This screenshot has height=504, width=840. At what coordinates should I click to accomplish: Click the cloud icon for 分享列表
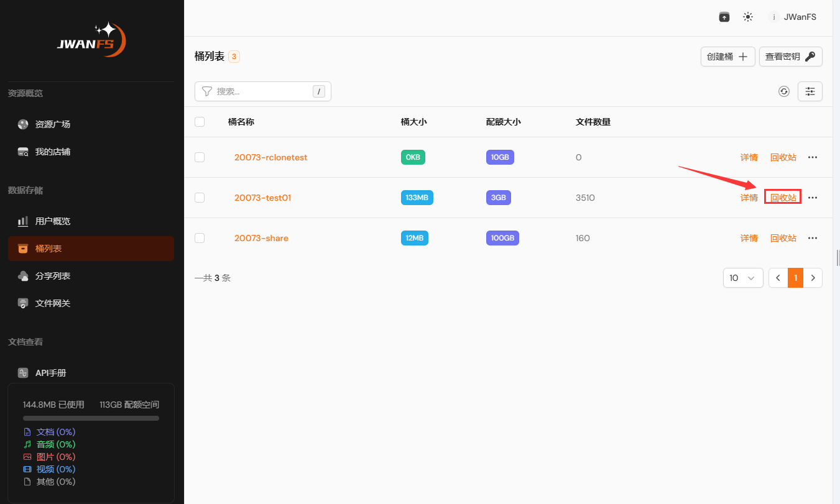coord(23,276)
